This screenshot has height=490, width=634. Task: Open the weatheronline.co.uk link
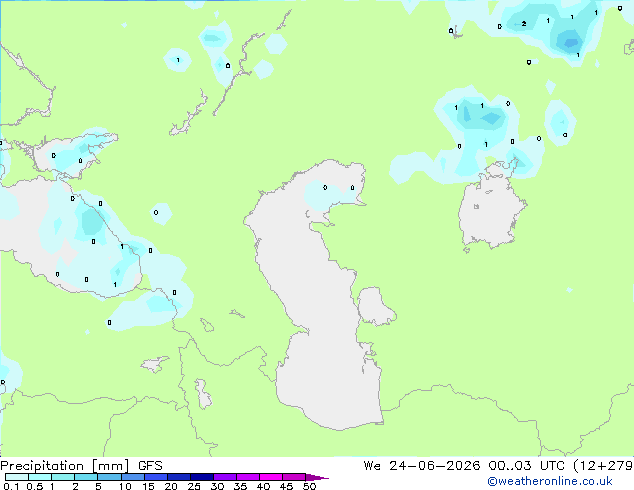point(550,481)
